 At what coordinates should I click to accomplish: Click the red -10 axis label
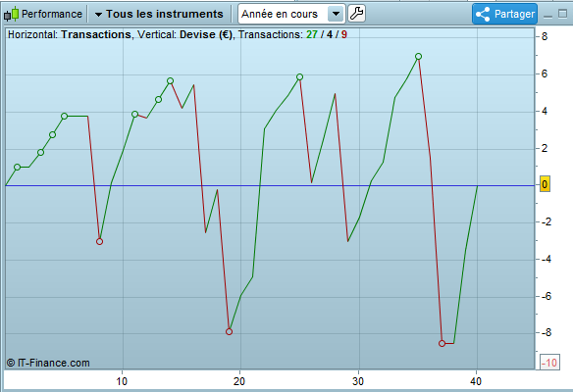tap(549, 363)
